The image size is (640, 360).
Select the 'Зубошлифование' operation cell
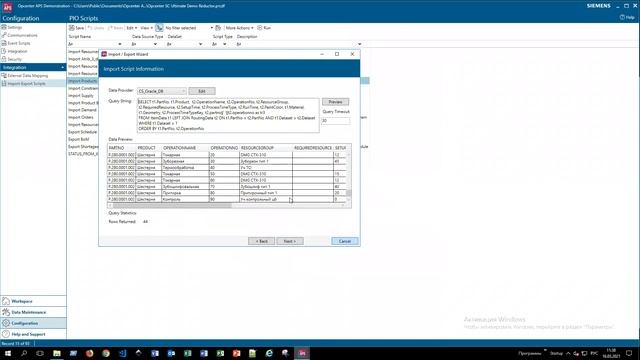[x=185, y=187]
